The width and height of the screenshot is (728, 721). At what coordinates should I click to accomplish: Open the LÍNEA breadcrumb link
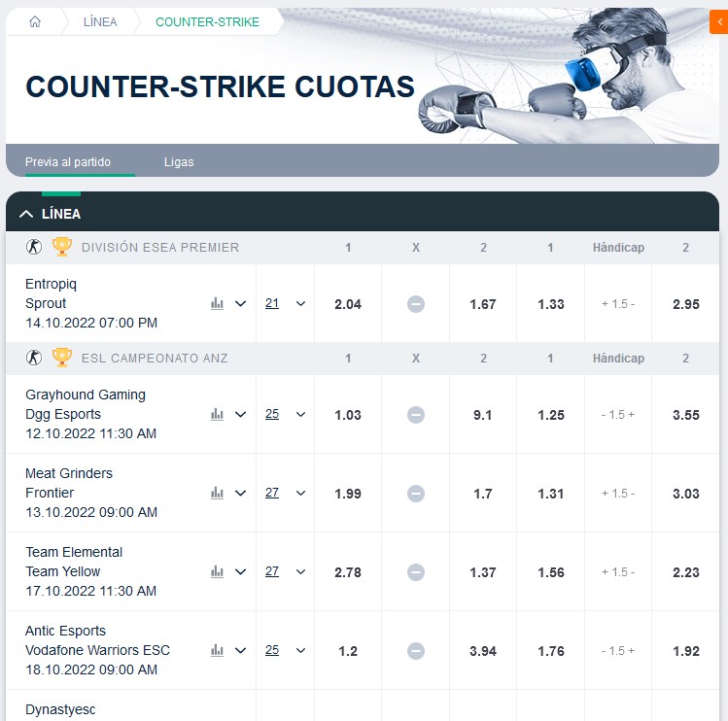click(100, 21)
